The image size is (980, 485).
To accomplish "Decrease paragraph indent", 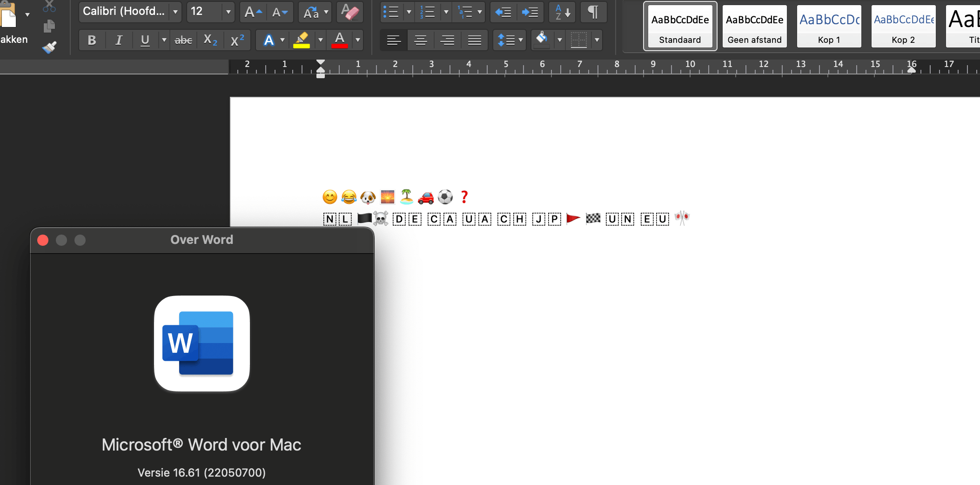I will [503, 12].
